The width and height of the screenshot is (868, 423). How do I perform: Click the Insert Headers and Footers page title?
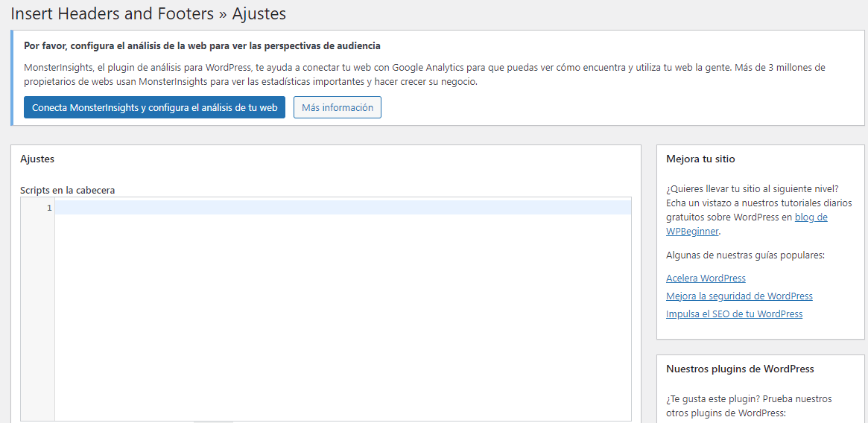[x=148, y=13]
